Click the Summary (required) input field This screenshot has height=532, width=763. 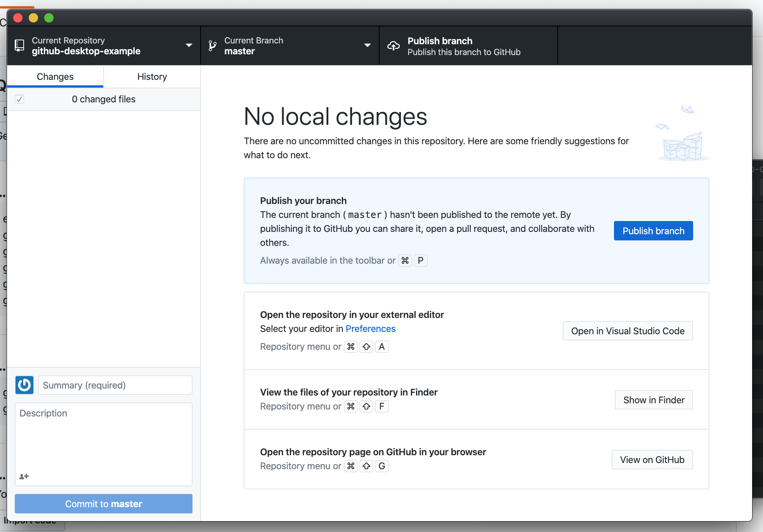click(115, 385)
